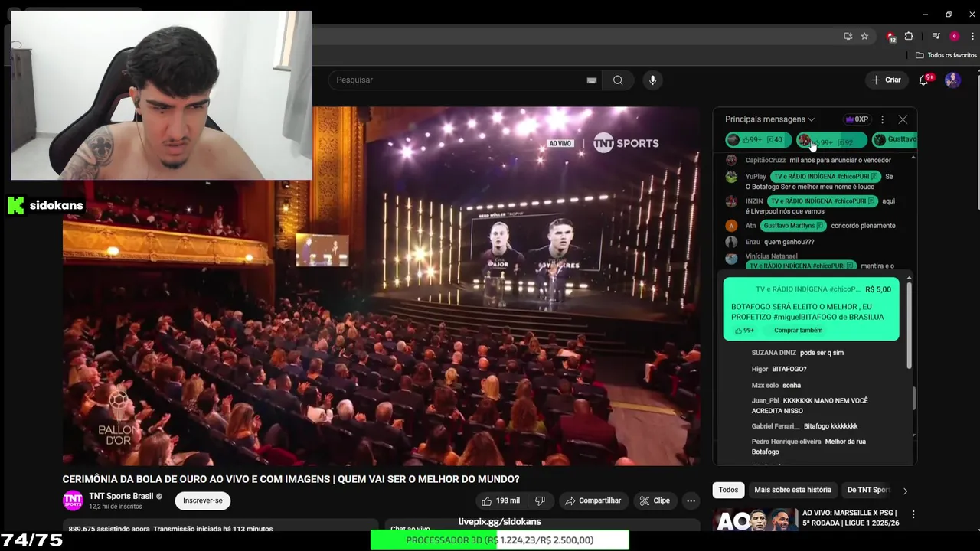The height and width of the screenshot is (551, 980).
Task: Click the Gusttavo Martyns reply tag
Action: 793,226
